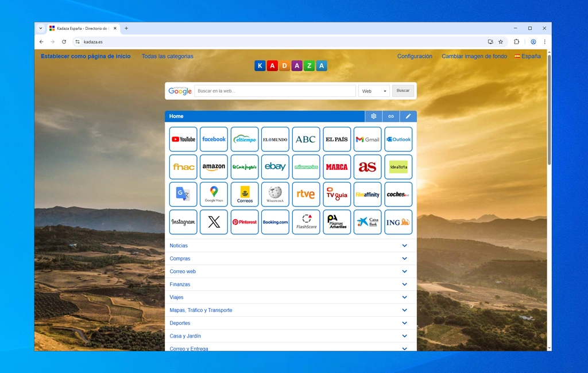Open the Outlook tile
This screenshot has width=588, height=373.
(399, 139)
